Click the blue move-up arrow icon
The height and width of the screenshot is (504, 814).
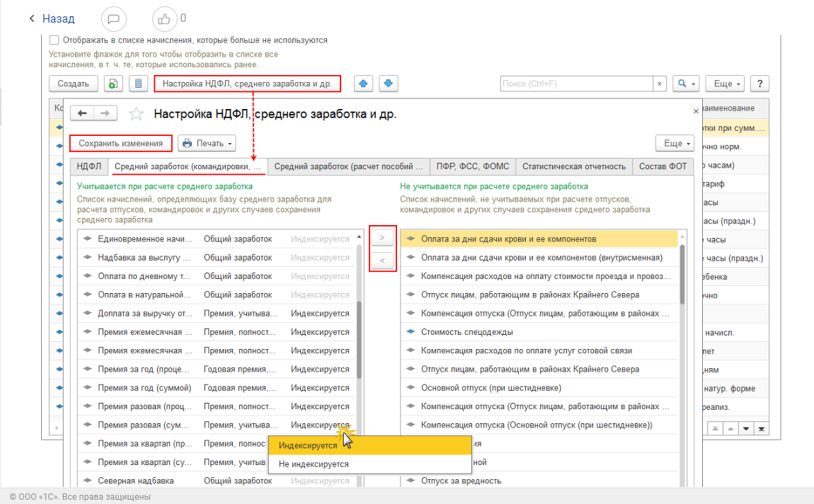point(364,84)
